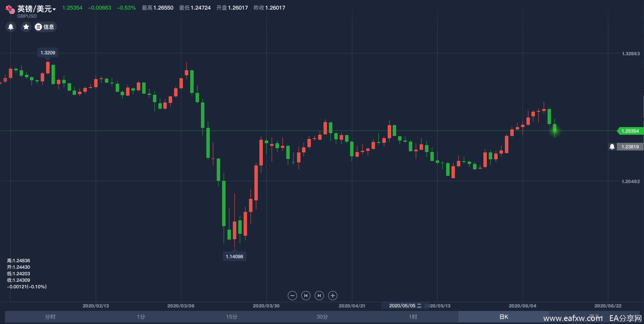
Task: Jump to the latest candles button
Action: (x=319, y=296)
